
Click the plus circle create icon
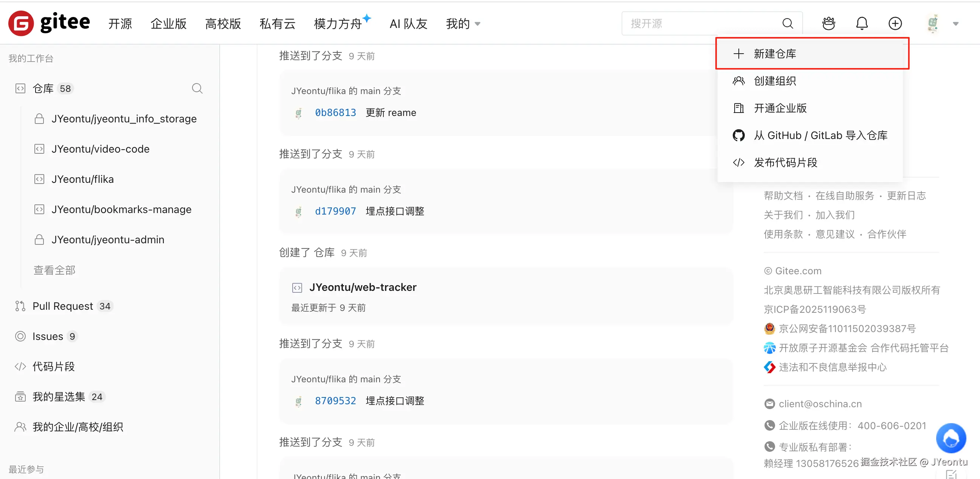(x=895, y=23)
